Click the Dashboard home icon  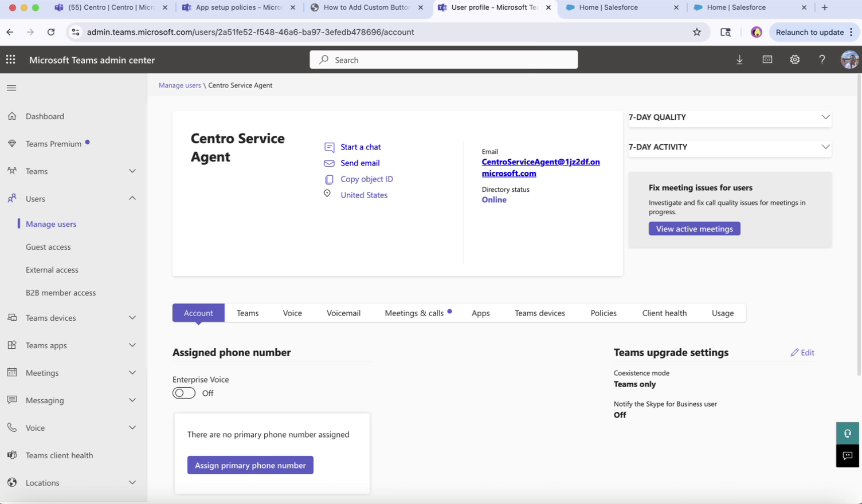[12, 116]
